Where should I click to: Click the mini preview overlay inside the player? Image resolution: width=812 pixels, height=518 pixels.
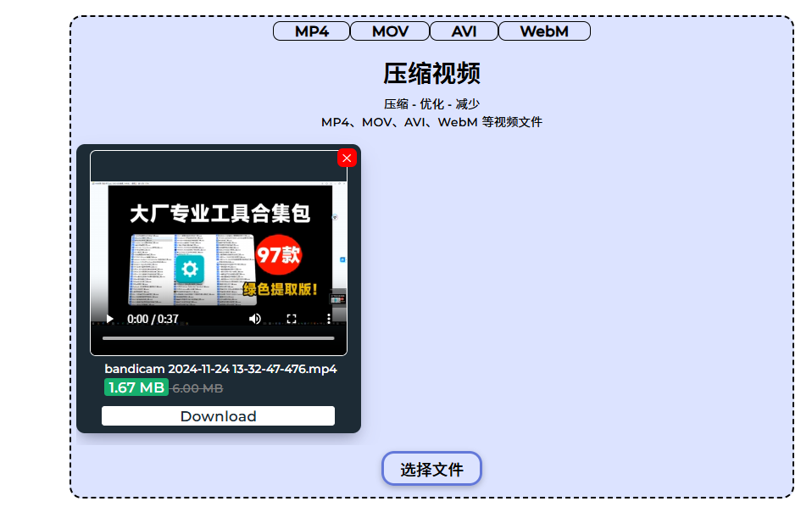[x=336, y=298]
